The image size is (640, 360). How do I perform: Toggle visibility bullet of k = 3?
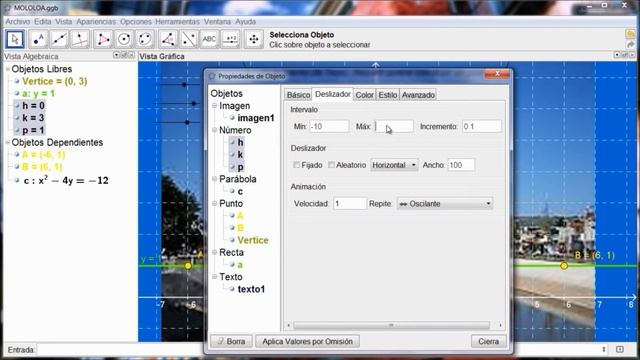tap(17, 118)
